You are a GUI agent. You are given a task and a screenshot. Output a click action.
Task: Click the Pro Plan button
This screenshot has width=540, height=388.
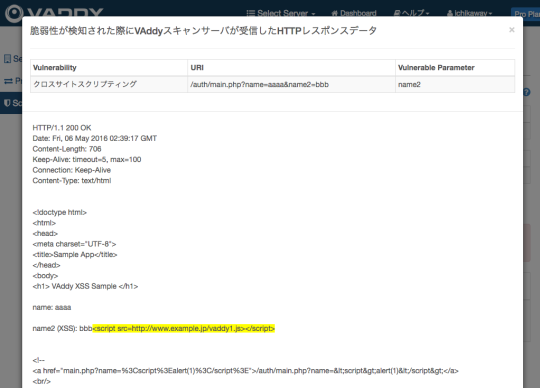point(526,14)
